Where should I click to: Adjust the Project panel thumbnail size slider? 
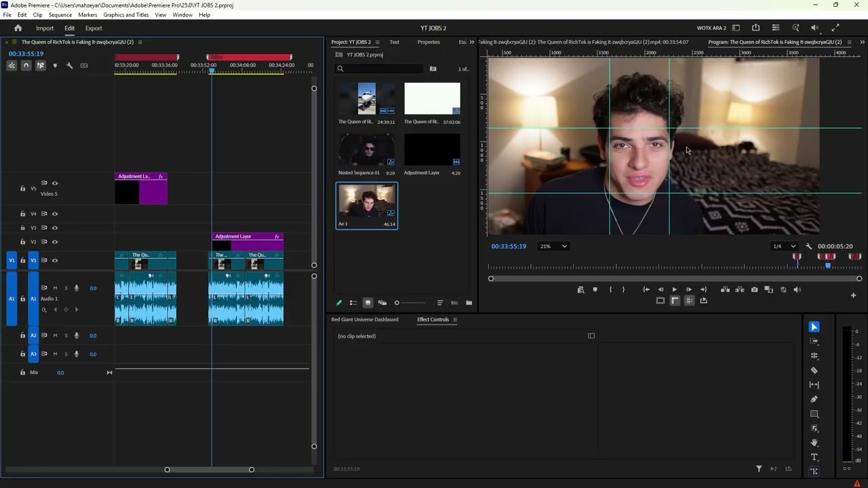tap(411, 303)
